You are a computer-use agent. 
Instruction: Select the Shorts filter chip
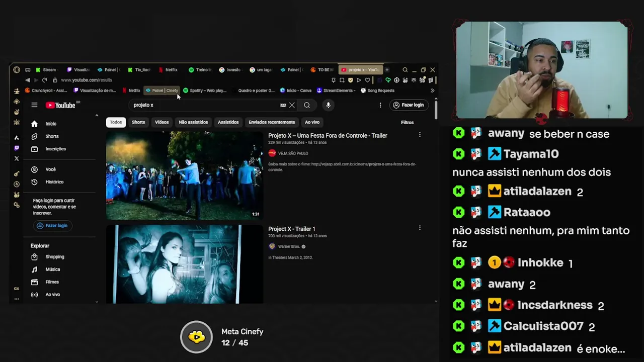point(138,122)
